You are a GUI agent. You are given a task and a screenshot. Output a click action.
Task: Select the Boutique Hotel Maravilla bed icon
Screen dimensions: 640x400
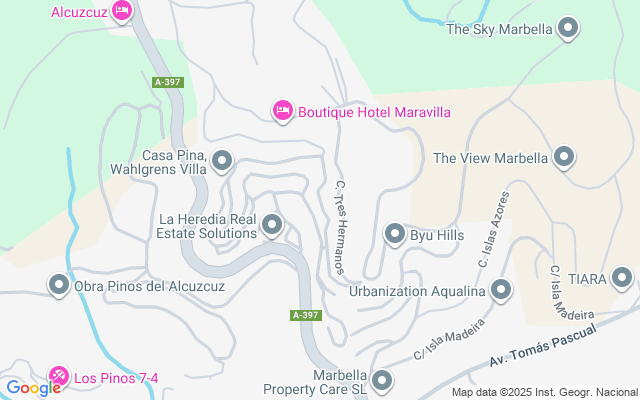[282, 111]
